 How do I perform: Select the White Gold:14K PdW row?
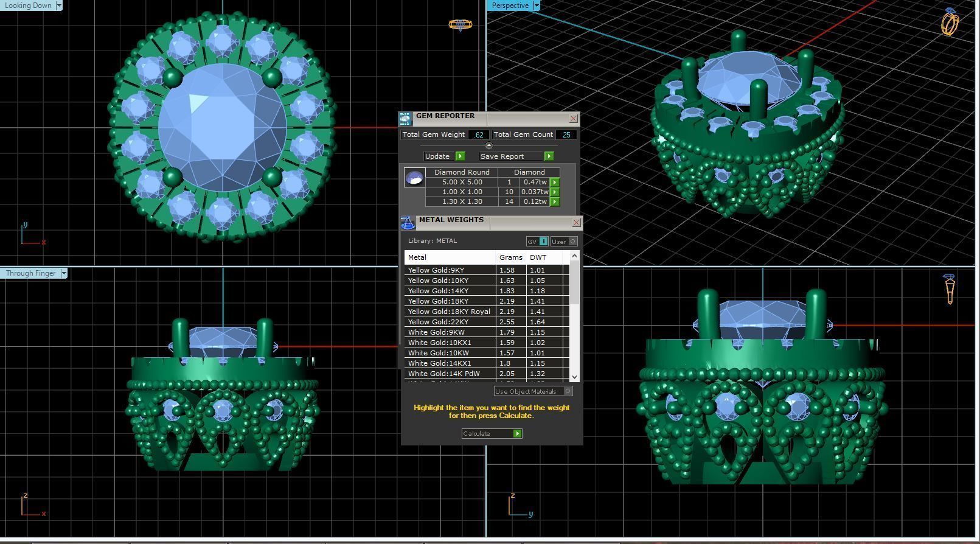(487, 374)
